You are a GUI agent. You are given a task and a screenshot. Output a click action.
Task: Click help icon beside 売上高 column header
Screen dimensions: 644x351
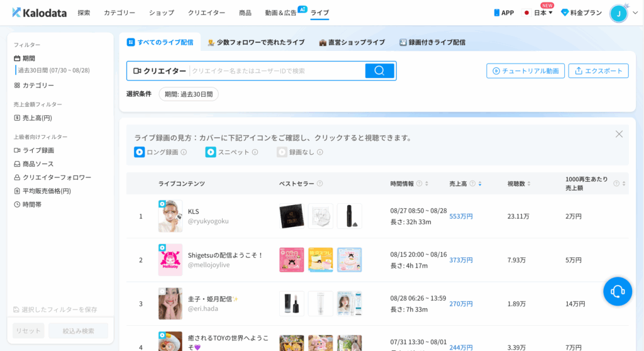pos(472,183)
